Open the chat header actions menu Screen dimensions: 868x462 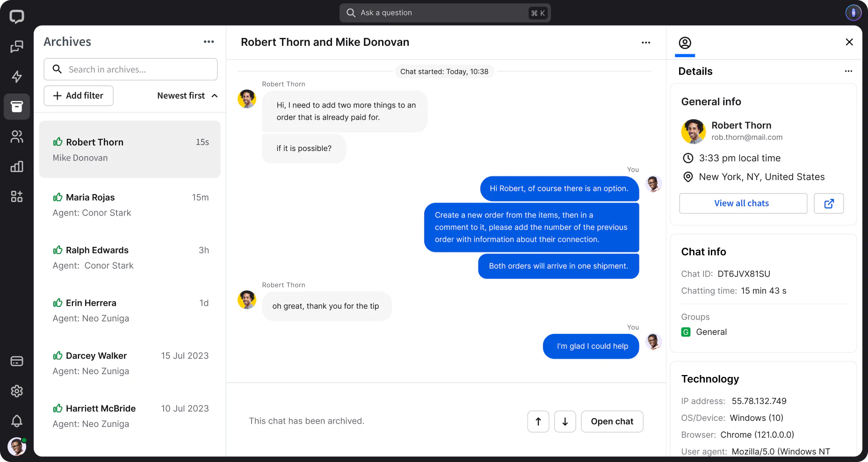[645, 43]
